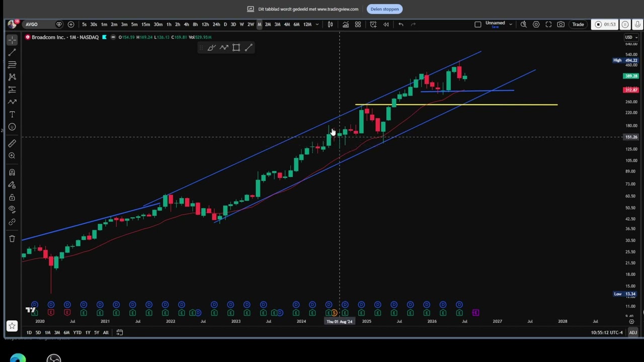Screen dimensions: 644x362
Task: Toggle the magnet snap mode
Action: (12, 172)
